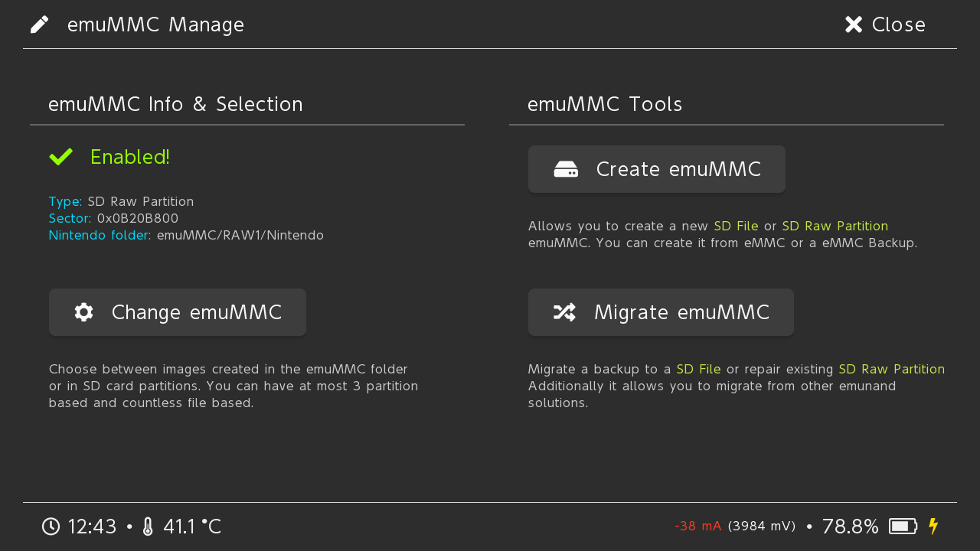Click the "Enabled!" status text
980x551 pixels.
(129, 157)
